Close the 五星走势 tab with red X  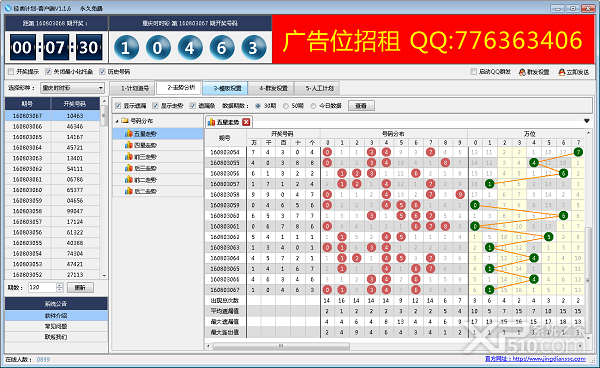click(246, 122)
